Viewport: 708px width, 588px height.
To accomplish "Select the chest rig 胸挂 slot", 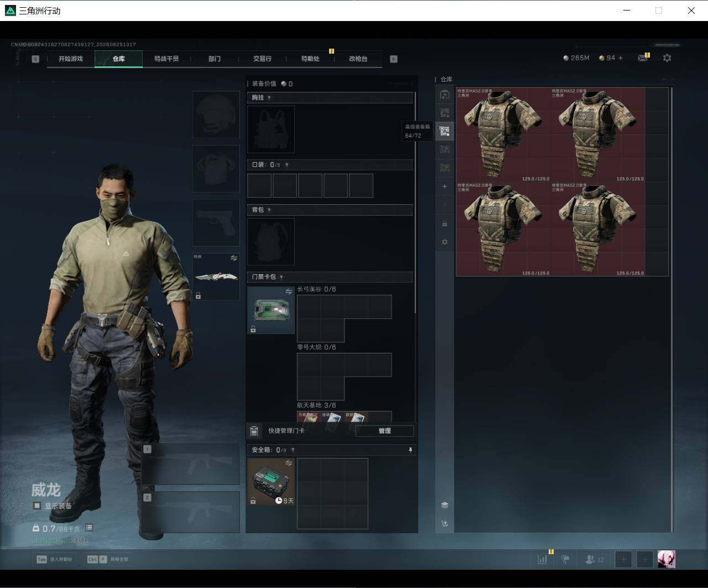I will point(271,129).
